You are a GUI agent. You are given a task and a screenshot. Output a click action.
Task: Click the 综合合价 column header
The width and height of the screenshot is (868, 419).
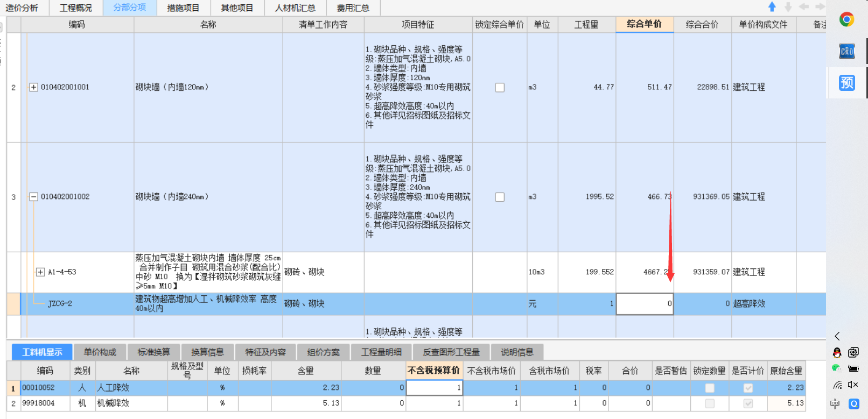point(702,25)
